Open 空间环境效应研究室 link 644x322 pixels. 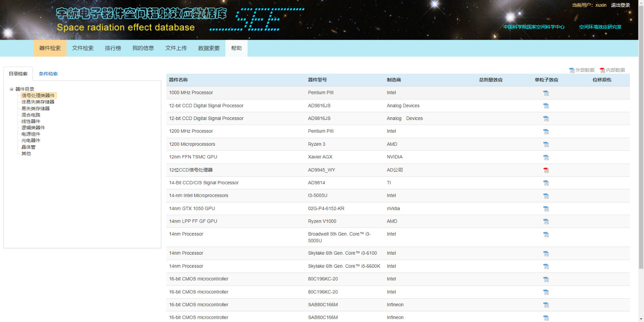click(x=600, y=27)
